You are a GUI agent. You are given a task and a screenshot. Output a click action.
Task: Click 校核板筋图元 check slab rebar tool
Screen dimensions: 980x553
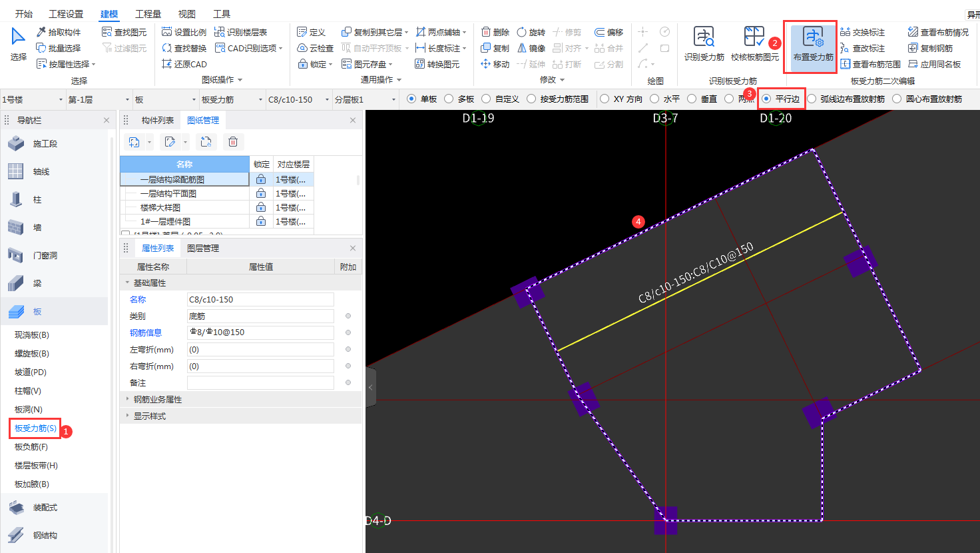[754, 44]
